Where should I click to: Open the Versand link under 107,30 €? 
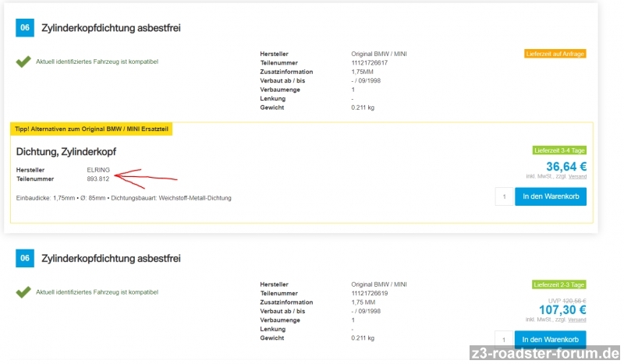coord(577,320)
